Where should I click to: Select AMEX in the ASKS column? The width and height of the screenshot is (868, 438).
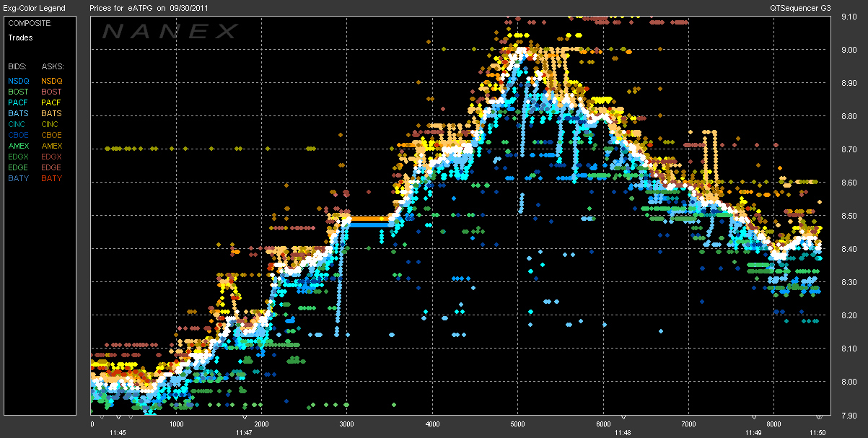pyautogui.click(x=53, y=146)
